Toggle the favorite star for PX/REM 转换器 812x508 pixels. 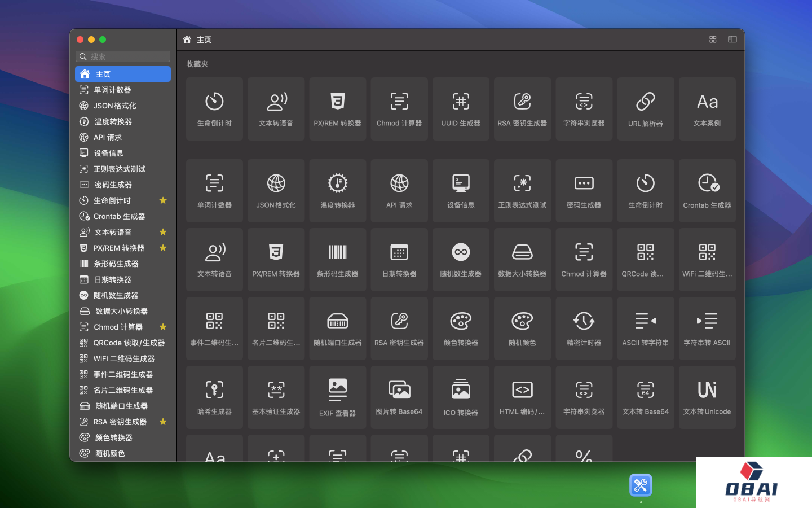pos(163,248)
